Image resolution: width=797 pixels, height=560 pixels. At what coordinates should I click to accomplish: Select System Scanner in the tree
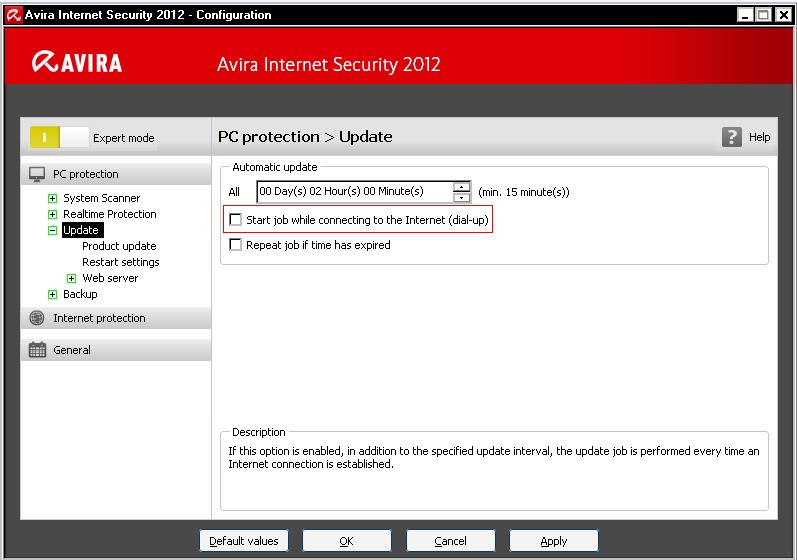[101, 198]
